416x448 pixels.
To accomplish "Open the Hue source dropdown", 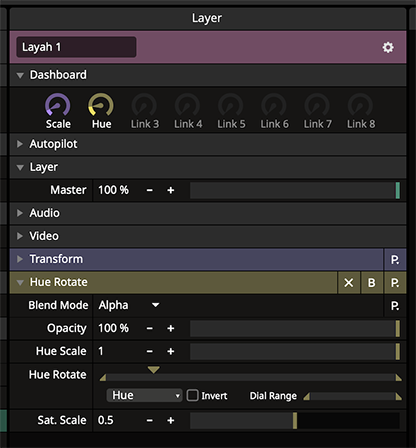I will click(144, 395).
